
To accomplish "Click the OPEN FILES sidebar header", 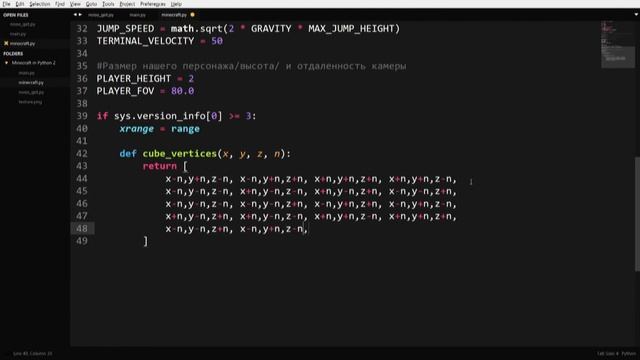I will (x=16, y=15).
